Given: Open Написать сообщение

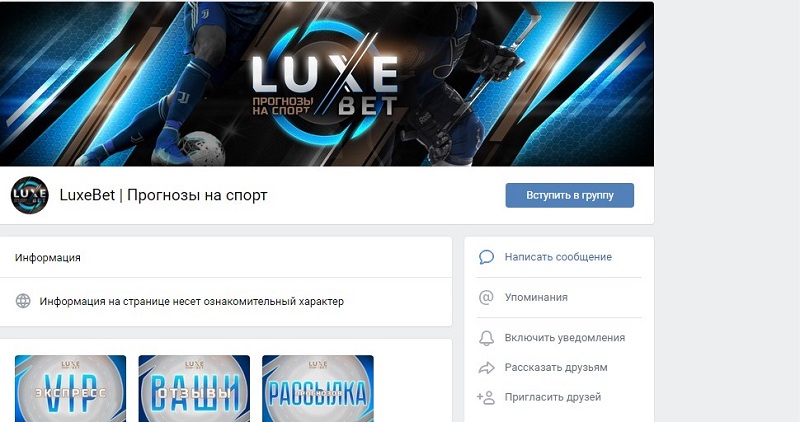Looking at the screenshot, I should click(558, 257).
